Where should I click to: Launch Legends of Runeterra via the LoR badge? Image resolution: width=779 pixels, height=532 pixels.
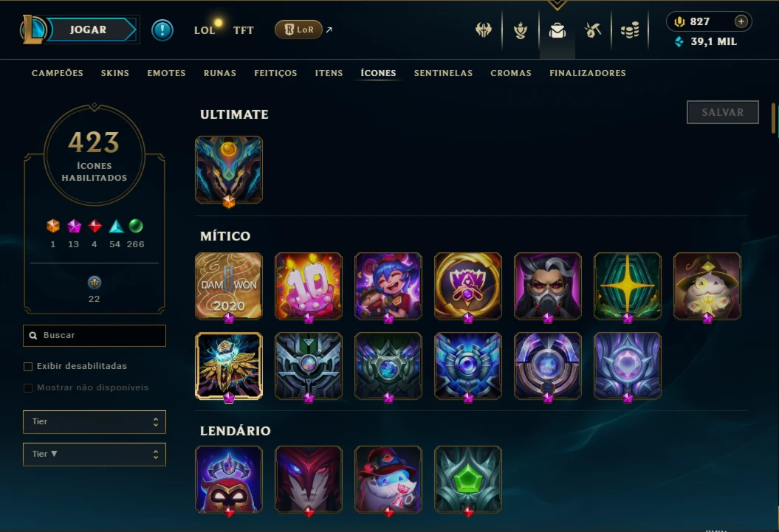(298, 30)
